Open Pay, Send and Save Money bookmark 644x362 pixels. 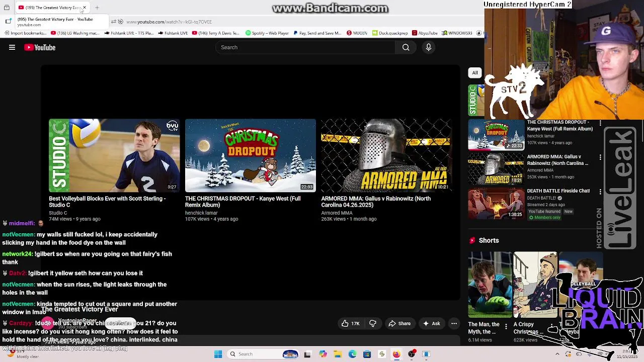[317, 33]
